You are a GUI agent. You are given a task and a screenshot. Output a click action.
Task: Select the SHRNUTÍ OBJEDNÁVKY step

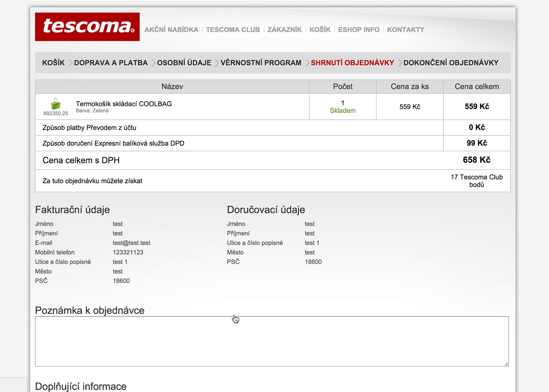click(353, 63)
